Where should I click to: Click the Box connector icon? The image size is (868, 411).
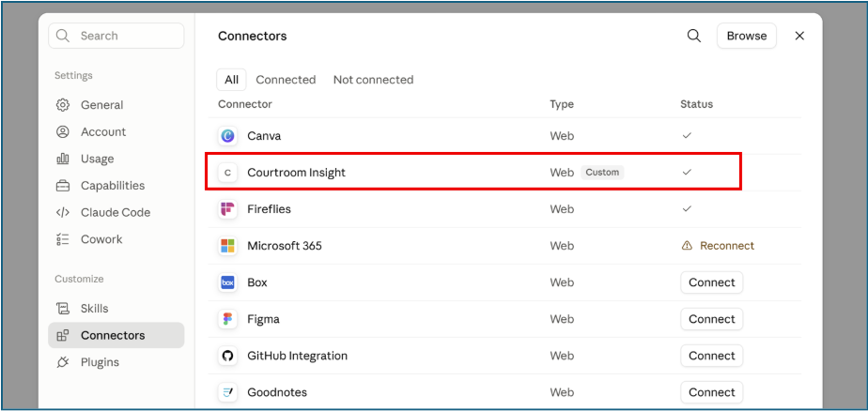click(x=227, y=282)
